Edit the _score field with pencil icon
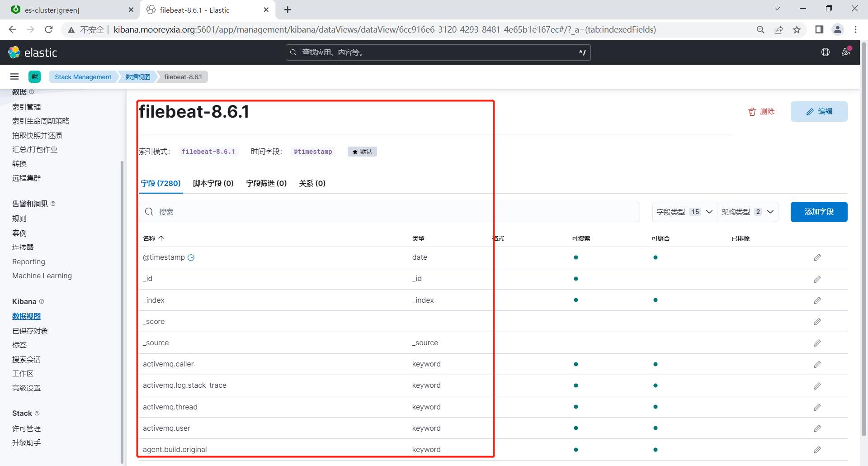 (x=817, y=322)
